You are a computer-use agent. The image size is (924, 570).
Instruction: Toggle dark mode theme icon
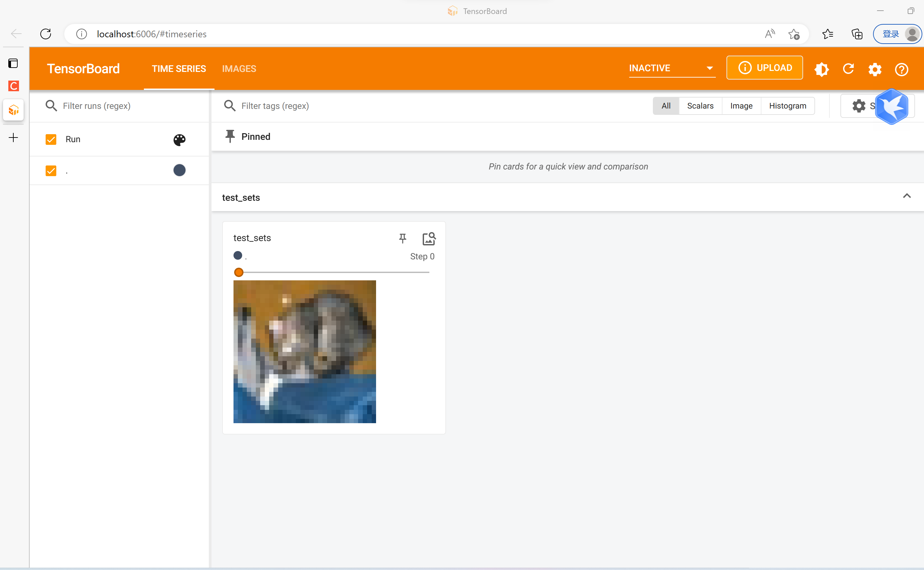821,69
